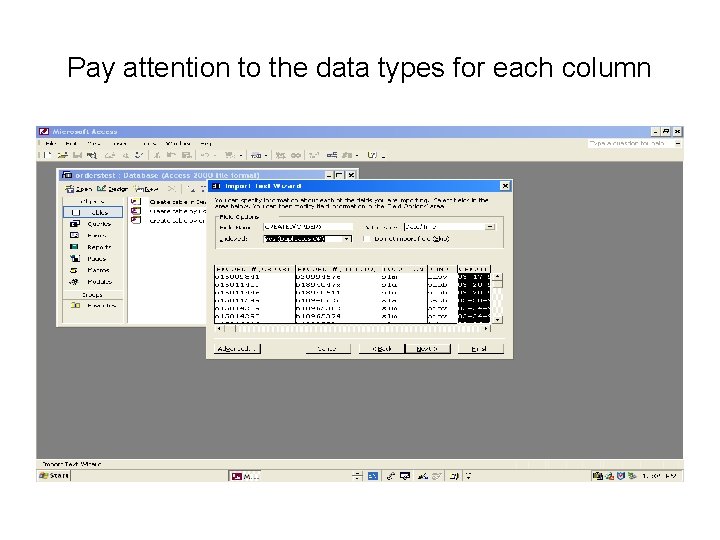720x540 pixels.
Task: Click the Help question icon in toolbar
Action: click(x=371, y=155)
